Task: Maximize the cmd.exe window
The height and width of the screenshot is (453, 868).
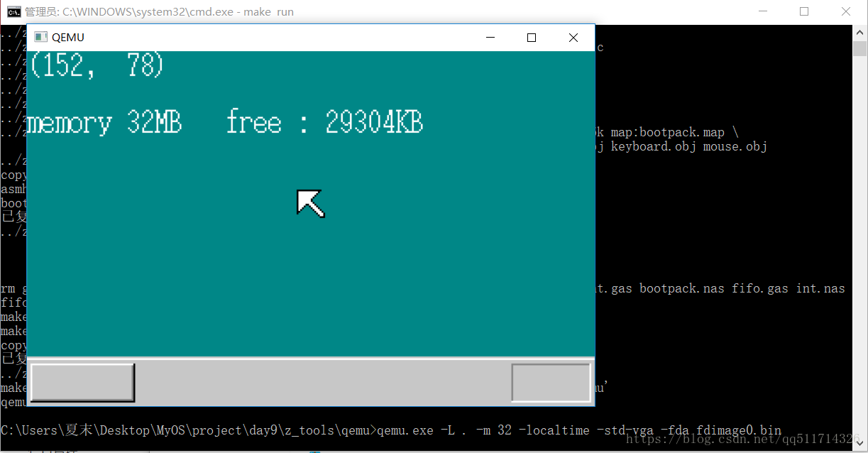Action: 804,11
